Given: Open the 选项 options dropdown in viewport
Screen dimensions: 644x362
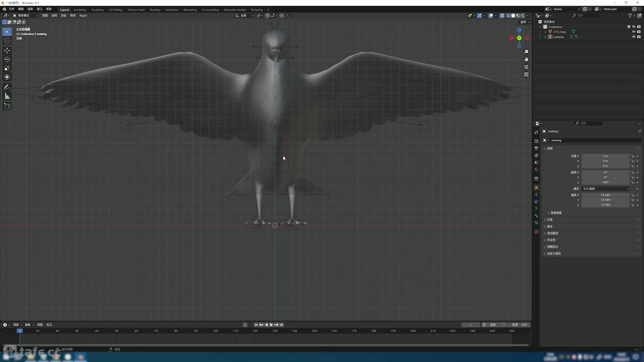Looking at the screenshot, I should (525, 22).
